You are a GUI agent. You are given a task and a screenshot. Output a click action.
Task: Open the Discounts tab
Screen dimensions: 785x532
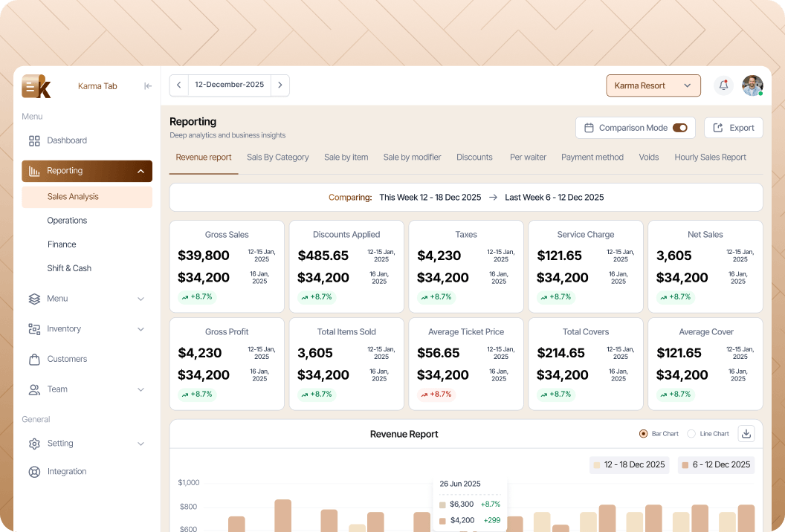click(474, 157)
